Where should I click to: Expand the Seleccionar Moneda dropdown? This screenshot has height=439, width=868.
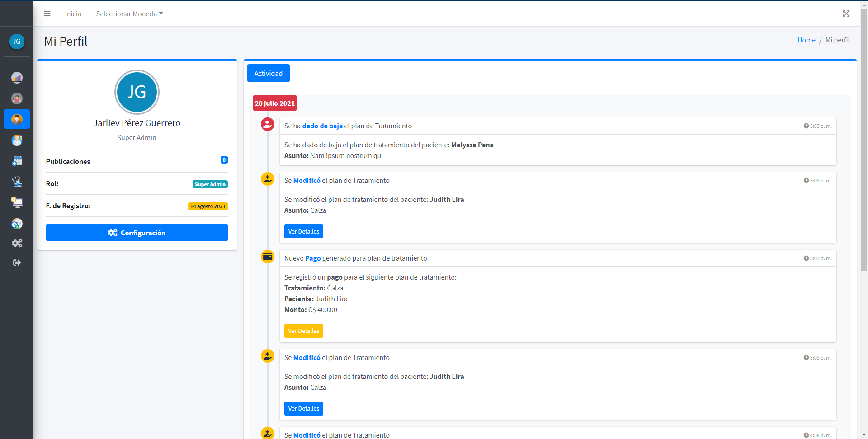pyautogui.click(x=129, y=14)
